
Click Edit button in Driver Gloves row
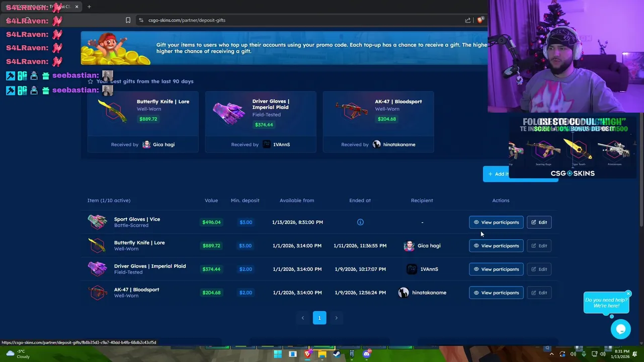[x=539, y=269]
